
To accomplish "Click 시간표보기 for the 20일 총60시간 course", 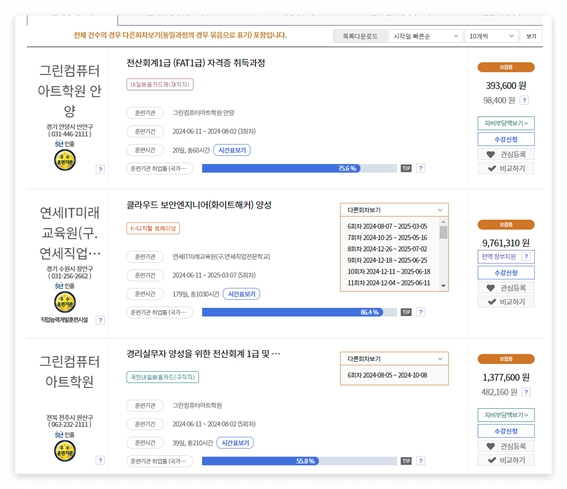I will [x=232, y=150].
